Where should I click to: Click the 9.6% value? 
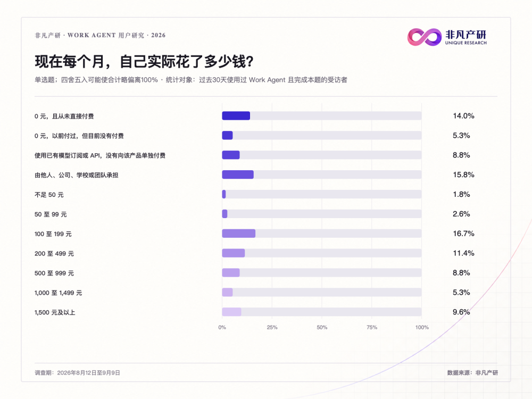click(x=461, y=312)
